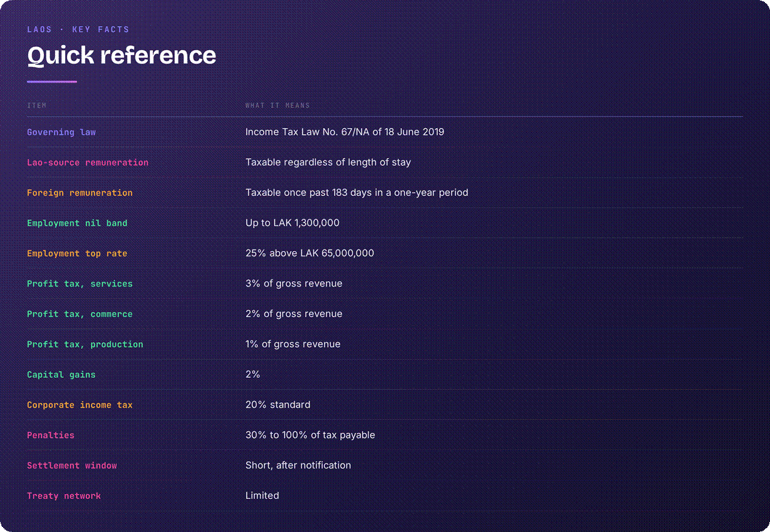Select the Foreign remuneration item
Image resolution: width=770 pixels, height=532 pixels.
pos(80,193)
